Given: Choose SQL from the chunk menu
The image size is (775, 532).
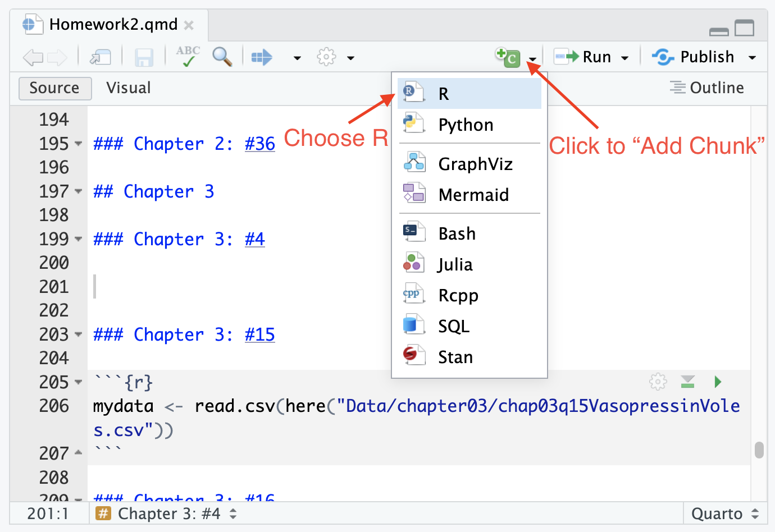Looking at the screenshot, I should click(469, 325).
